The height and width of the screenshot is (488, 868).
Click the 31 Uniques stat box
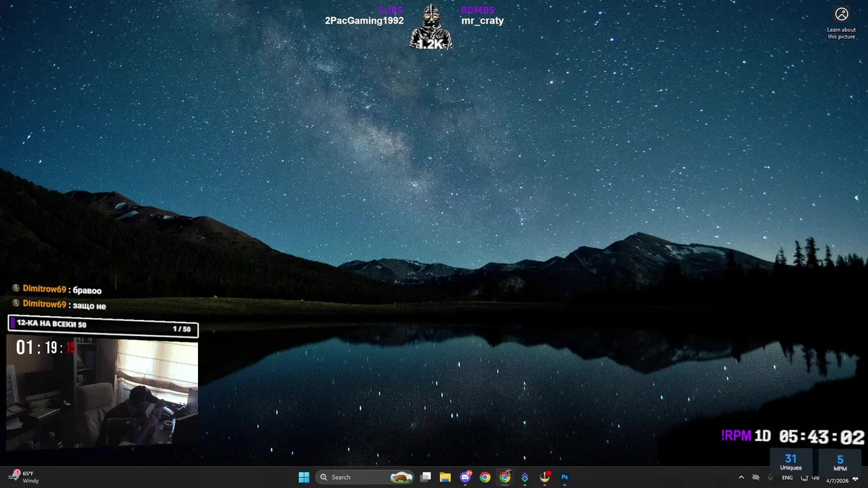click(x=791, y=462)
